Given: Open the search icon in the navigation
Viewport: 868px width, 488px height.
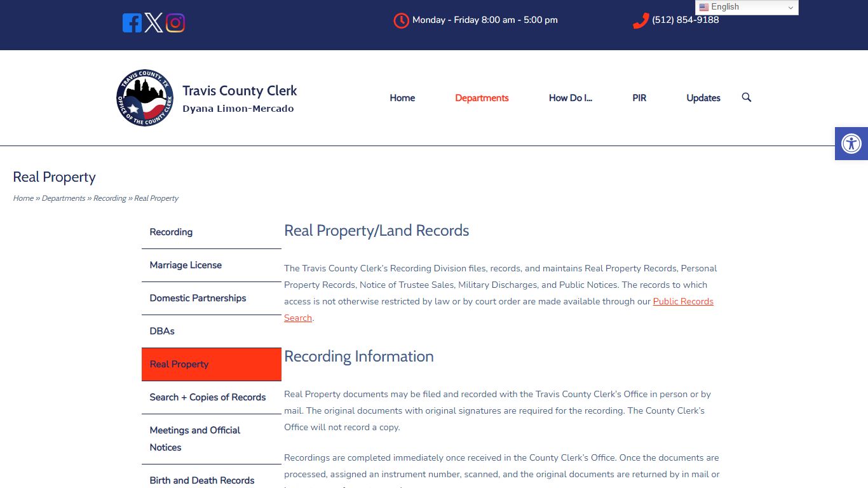Looking at the screenshot, I should (x=746, y=97).
